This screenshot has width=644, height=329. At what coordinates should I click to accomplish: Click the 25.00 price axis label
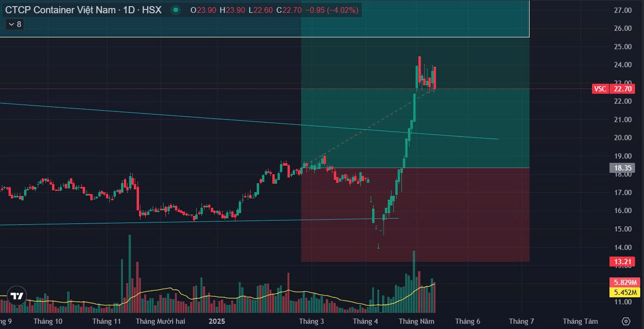[622, 46]
